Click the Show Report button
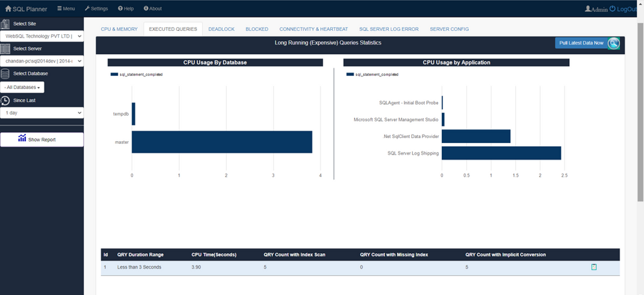644x295 pixels. coord(42,139)
